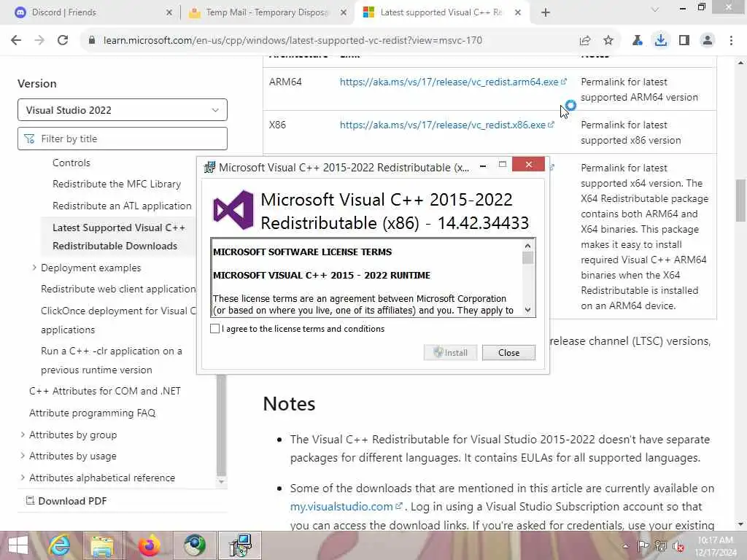Click sidebar table-of-contents scrollbar
Image resolution: width=747 pixels, height=560 pixels.
(x=221, y=425)
